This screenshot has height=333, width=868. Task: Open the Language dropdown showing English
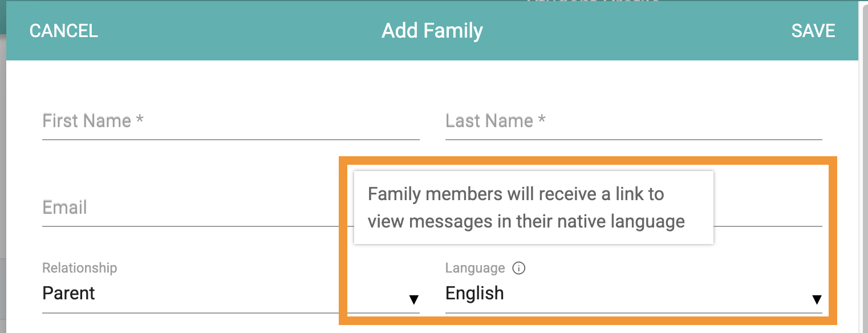coord(634,293)
